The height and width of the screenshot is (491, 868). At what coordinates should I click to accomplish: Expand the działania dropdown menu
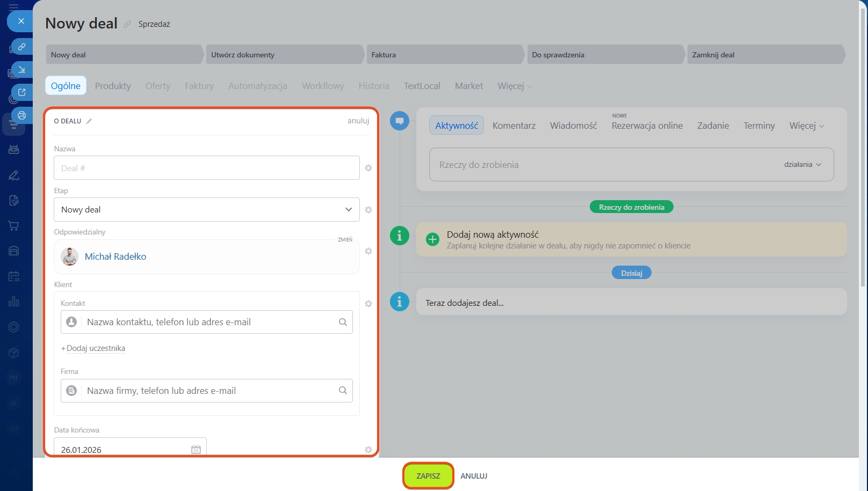pyautogui.click(x=802, y=165)
